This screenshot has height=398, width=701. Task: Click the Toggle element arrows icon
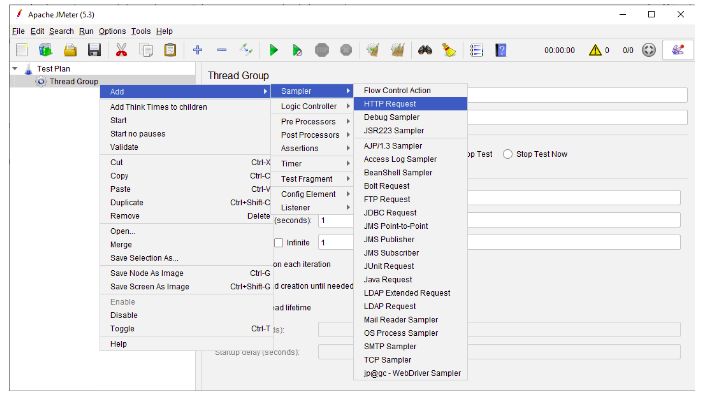tap(246, 50)
